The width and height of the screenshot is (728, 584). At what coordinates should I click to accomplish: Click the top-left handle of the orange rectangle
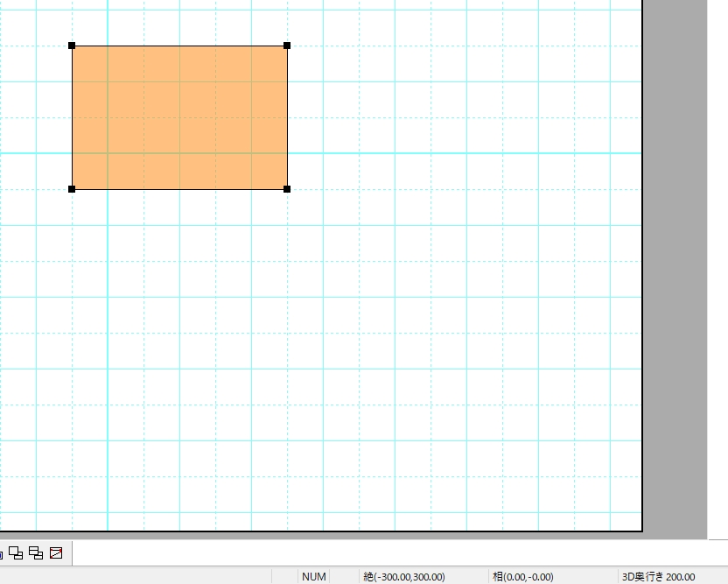(72, 46)
